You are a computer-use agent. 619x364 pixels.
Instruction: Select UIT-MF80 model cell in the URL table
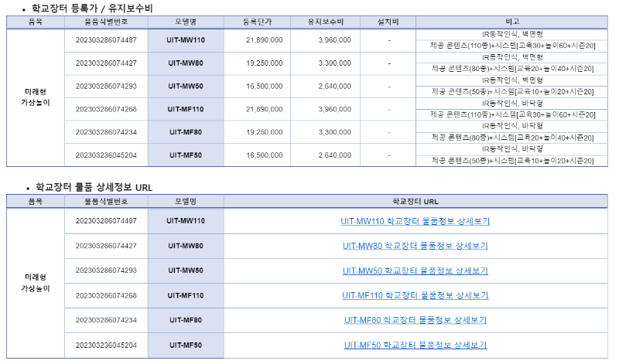[x=186, y=320]
